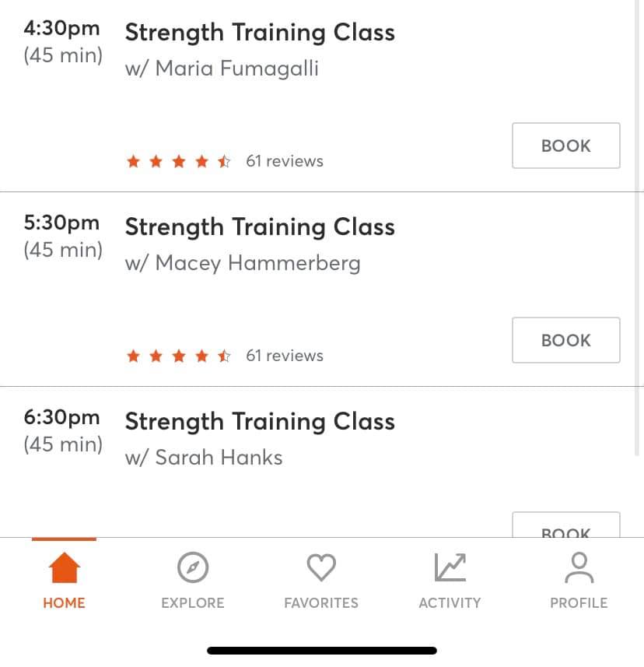The image size is (644, 667).
Task: Open the 4:30pm Strength Training Class title
Action: pos(260,33)
